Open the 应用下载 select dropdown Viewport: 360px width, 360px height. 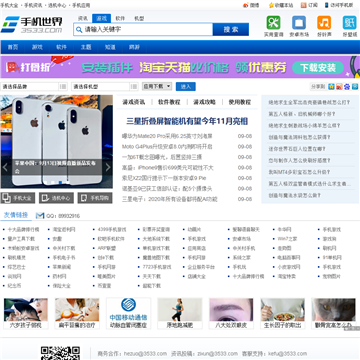(x=157, y=86)
